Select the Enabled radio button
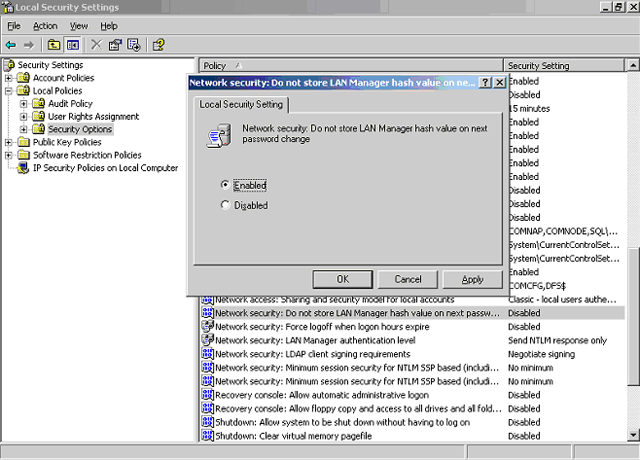 pyautogui.click(x=225, y=185)
